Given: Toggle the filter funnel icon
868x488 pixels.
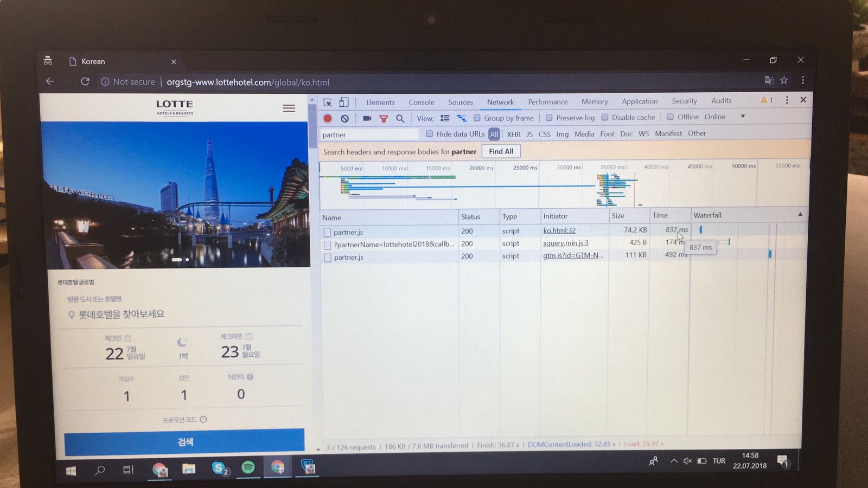Looking at the screenshot, I should click(x=384, y=118).
